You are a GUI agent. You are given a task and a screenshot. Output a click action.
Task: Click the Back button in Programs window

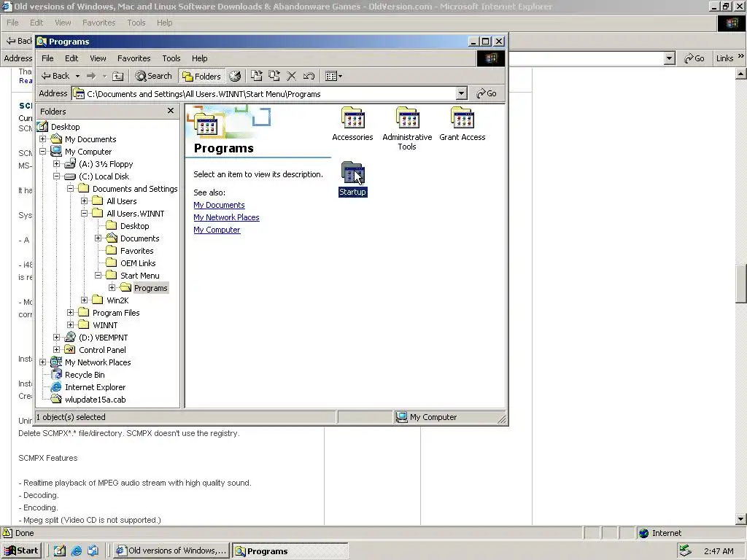tap(55, 76)
